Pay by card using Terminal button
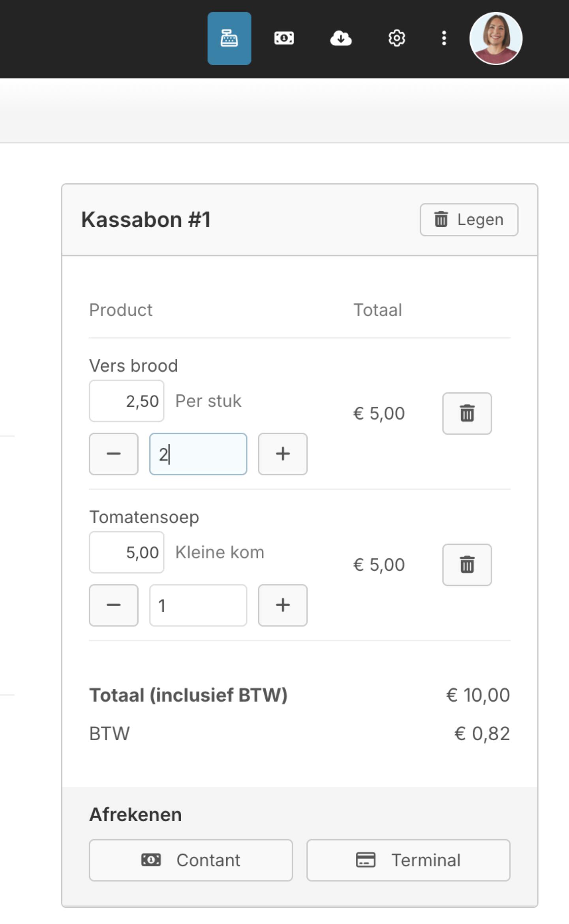The image size is (569, 924). tap(408, 860)
